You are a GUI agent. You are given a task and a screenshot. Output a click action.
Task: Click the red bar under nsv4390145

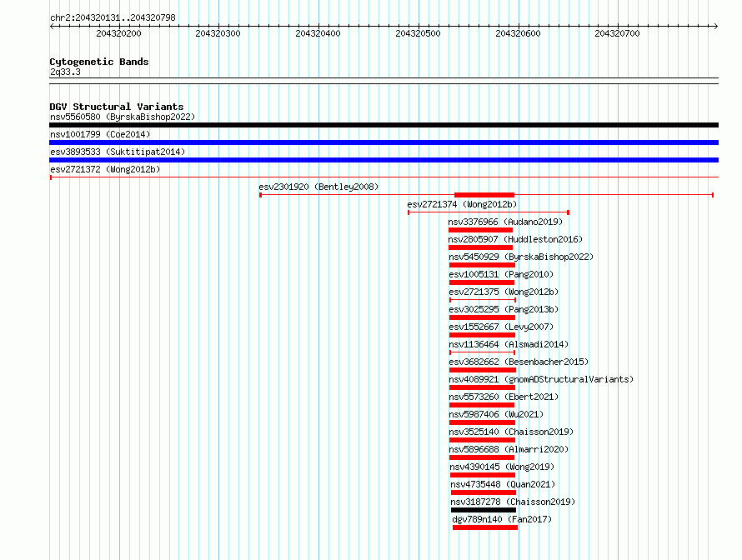pos(483,475)
